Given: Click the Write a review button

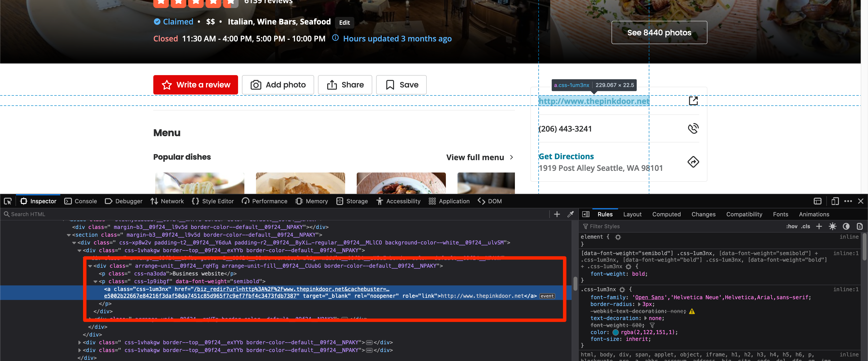Looking at the screenshot, I should (195, 85).
